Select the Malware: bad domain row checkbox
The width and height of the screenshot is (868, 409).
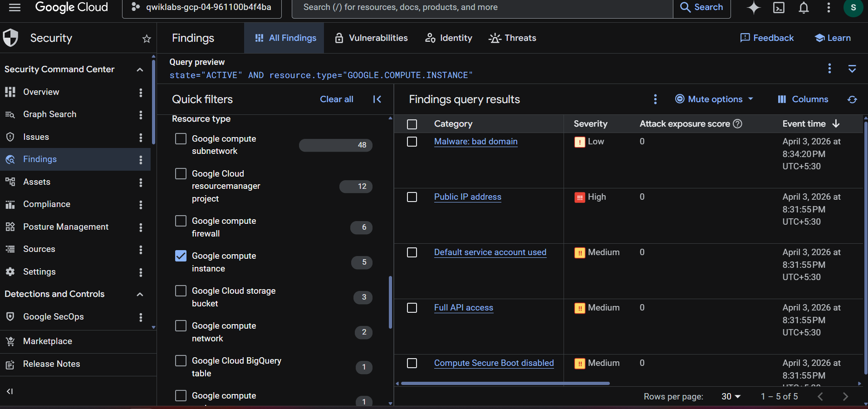tap(412, 142)
